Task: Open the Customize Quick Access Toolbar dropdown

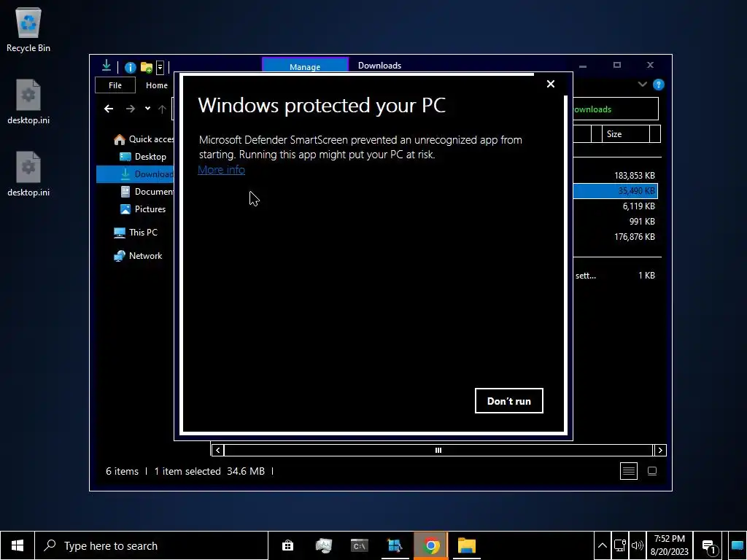Action: 160,68
